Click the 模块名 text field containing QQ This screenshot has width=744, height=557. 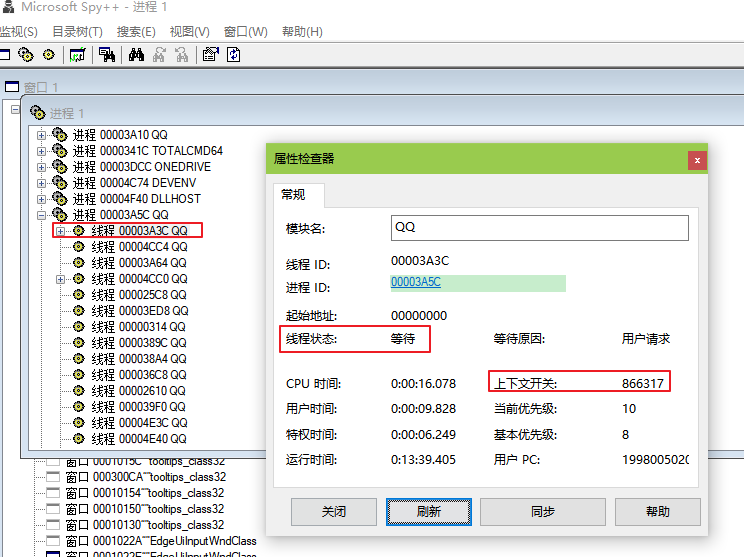(539, 228)
